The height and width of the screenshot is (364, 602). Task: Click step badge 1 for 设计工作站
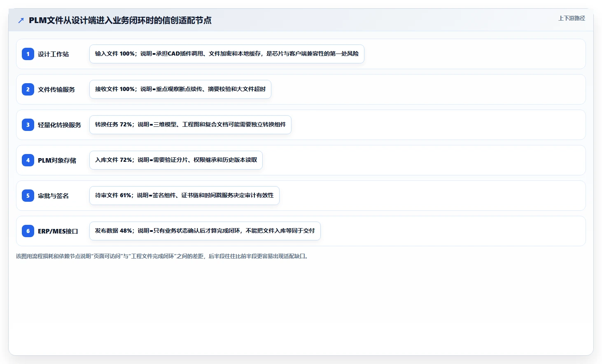click(x=28, y=54)
